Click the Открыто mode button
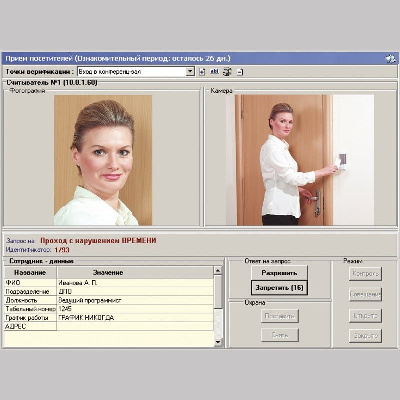Image resolution: width=400 pixels, height=400 pixels. click(x=365, y=315)
